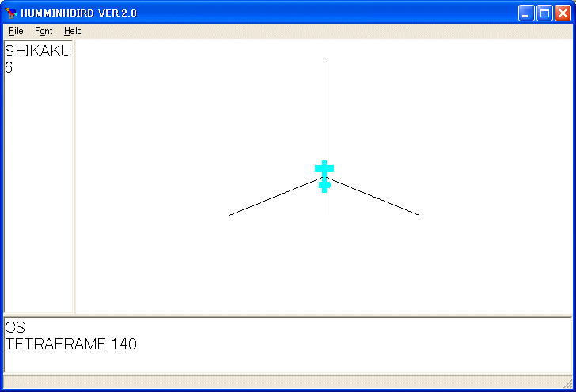Viewport: 576px width, 392px height.
Task: Click the cyan turtle cursor on canvas
Action: (324, 176)
